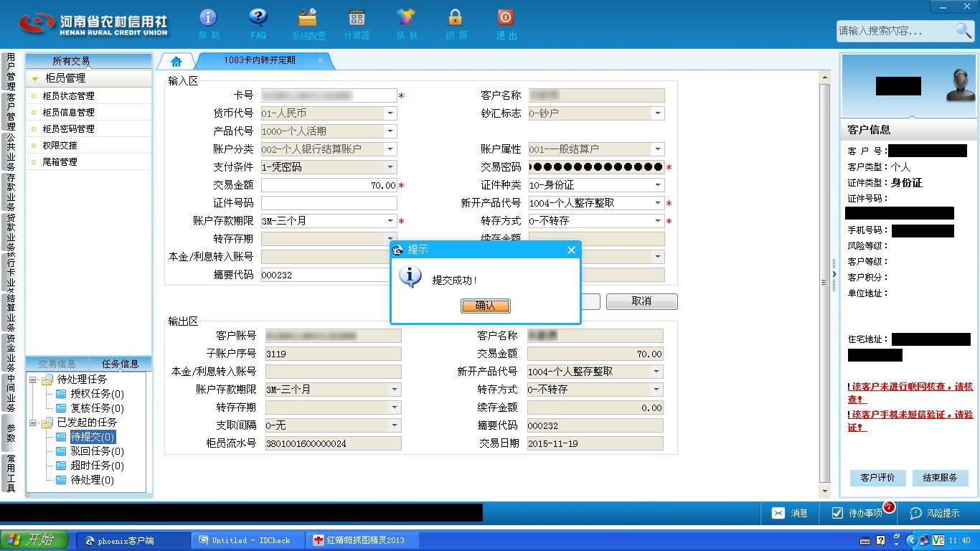This screenshot has width=980, height=551.
Task: Click the 结束服务 button
Action: [x=941, y=478]
